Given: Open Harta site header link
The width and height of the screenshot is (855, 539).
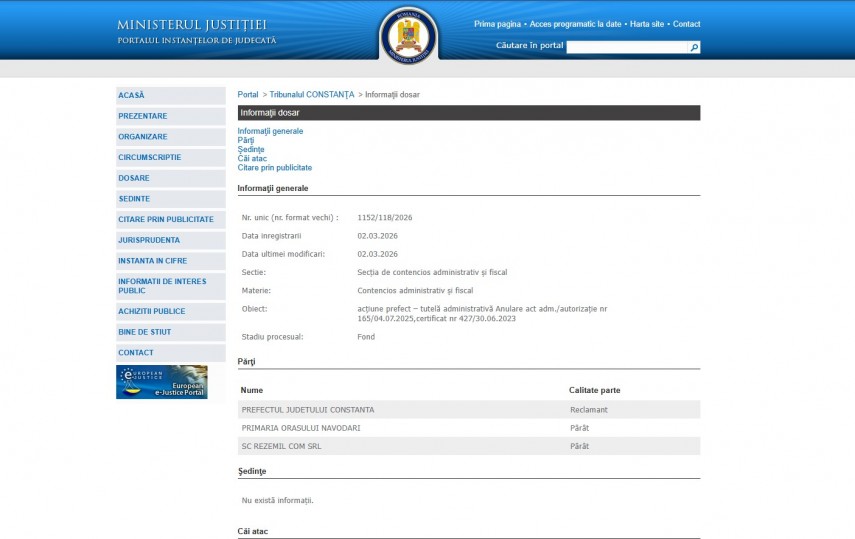Looking at the screenshot, I should tap(647, 24).
